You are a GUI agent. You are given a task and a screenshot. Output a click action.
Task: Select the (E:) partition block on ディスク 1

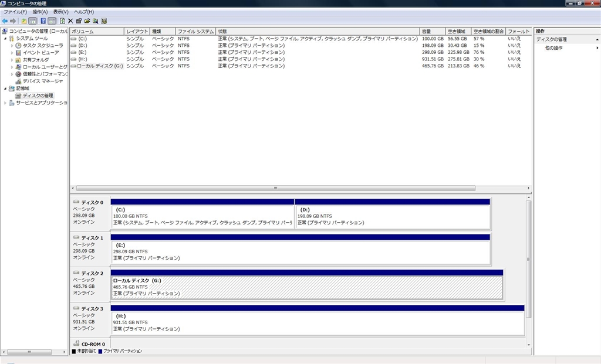tap(300, 249)
